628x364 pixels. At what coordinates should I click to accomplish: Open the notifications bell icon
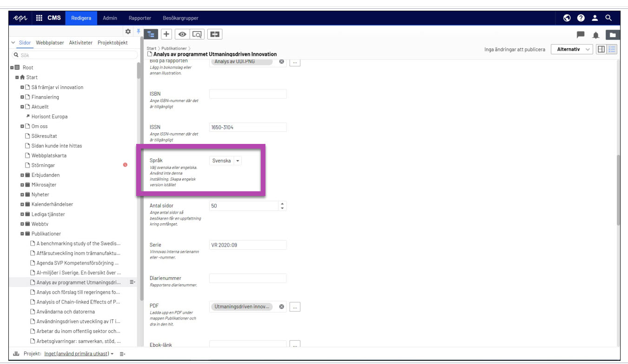point(595,35)
